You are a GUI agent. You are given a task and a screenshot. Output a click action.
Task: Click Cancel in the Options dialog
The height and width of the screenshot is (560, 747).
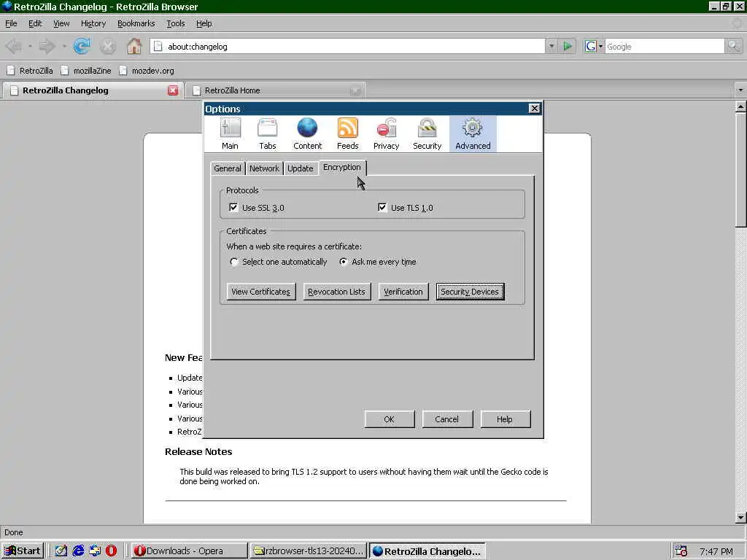[x=447, y=419]
